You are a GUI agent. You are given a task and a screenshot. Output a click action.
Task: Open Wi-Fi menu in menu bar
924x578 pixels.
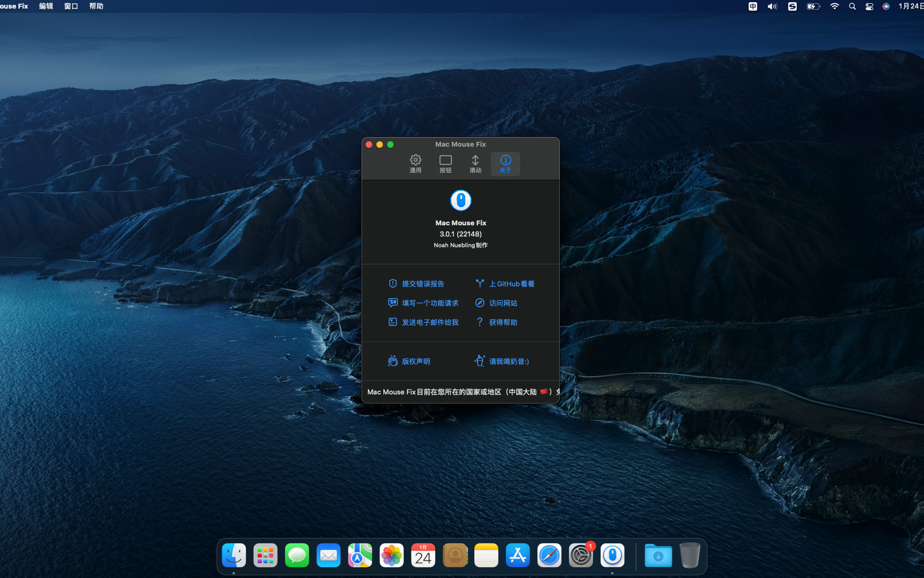coord(835,6)
